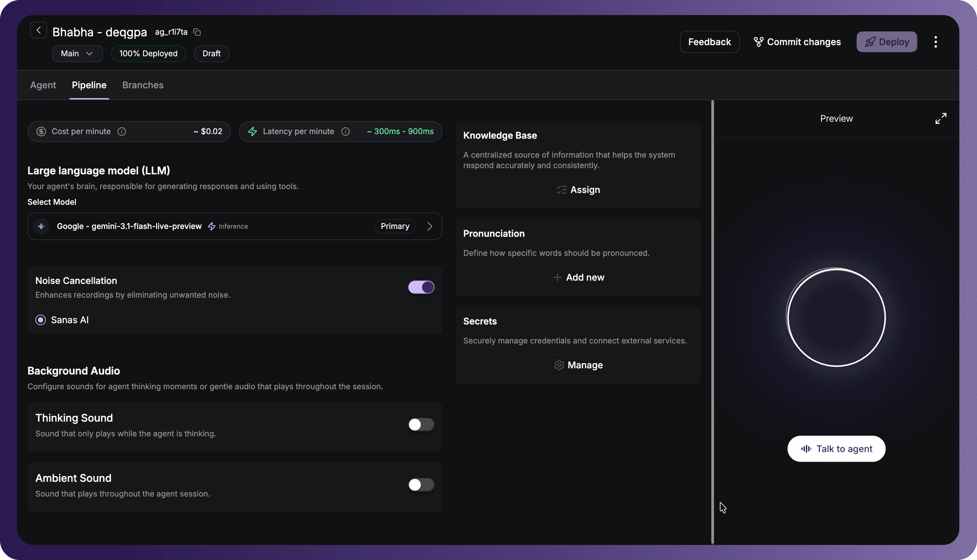Viewport: 977px width, 560px height.
Task: Open the Main branch dropdown
Action: pyautogui.click(x=77, y=53)
